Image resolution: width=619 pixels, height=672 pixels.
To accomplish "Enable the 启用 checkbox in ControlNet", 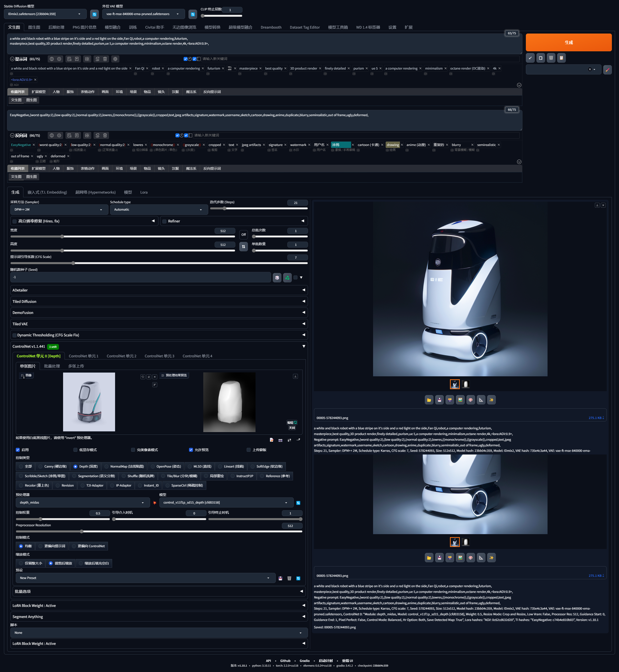I will (18, 450).
